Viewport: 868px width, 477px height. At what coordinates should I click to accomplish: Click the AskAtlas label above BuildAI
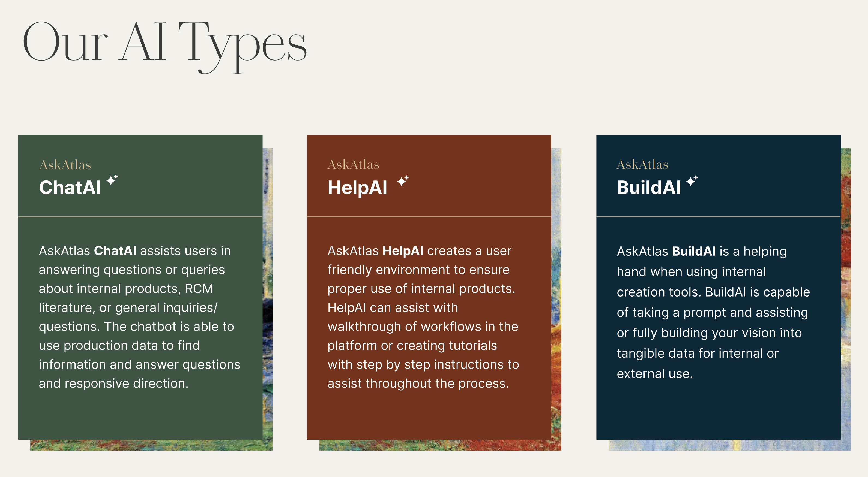pos(642,165)
